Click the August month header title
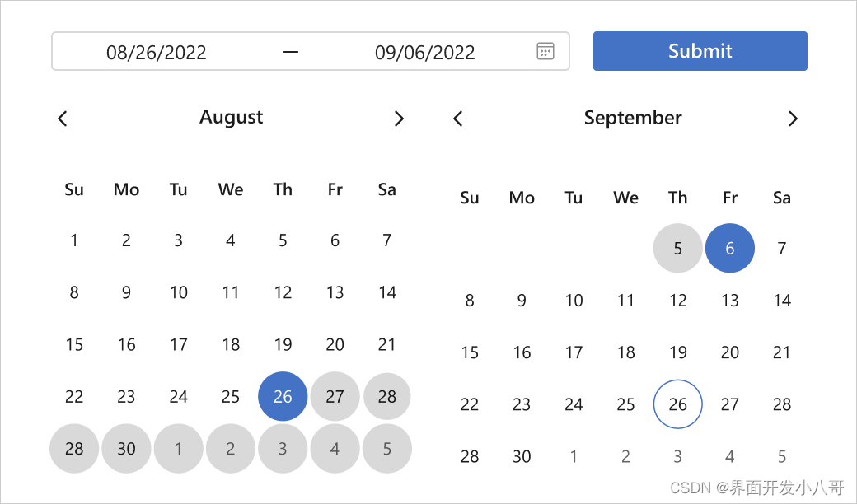857x504 pixels. [x=231, y=118]
